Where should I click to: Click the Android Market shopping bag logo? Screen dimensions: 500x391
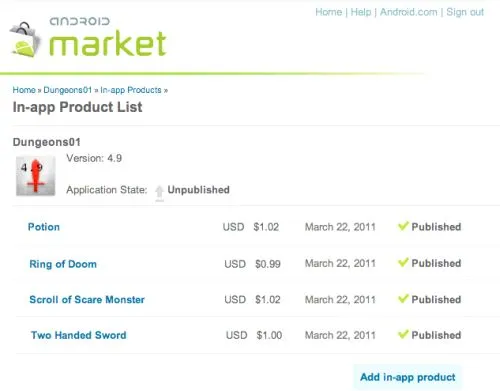(x=25, y=39)
